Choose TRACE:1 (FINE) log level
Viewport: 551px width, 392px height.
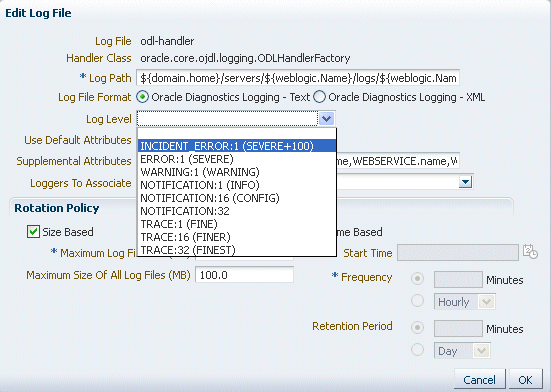point(237,224)
